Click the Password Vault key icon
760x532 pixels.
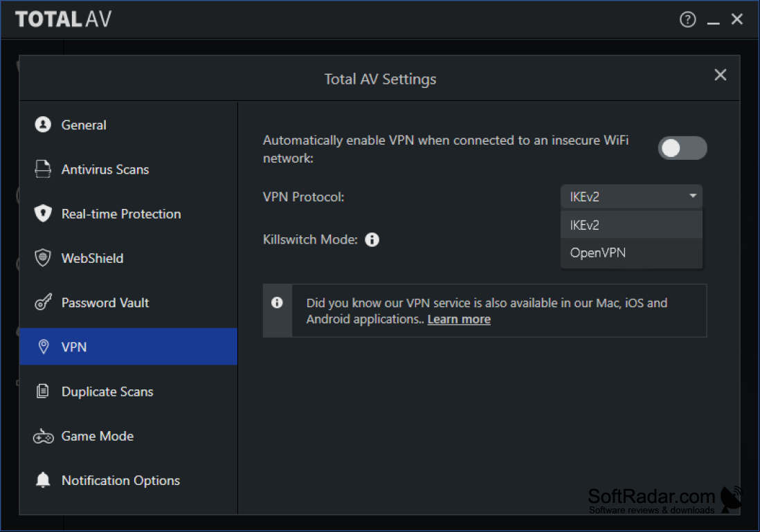(43, 302)
